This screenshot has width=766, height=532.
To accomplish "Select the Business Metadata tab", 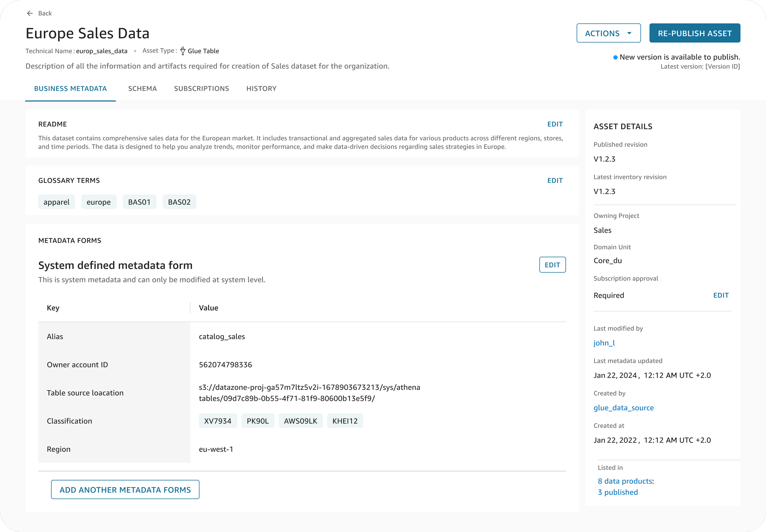I will (70, 89).
